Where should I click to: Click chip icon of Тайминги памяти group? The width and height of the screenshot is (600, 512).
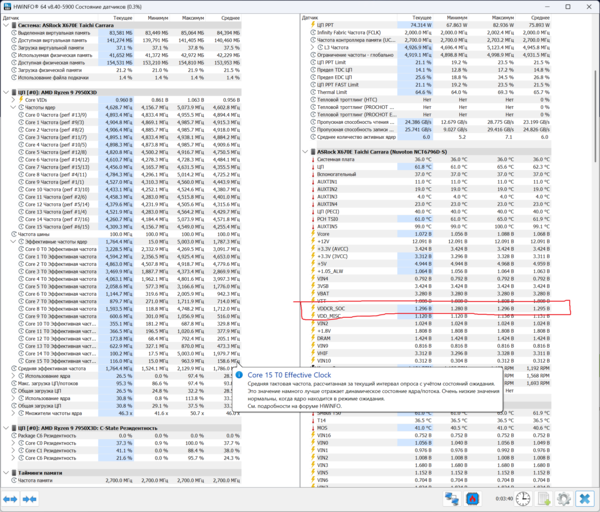[x=14, y=473]
